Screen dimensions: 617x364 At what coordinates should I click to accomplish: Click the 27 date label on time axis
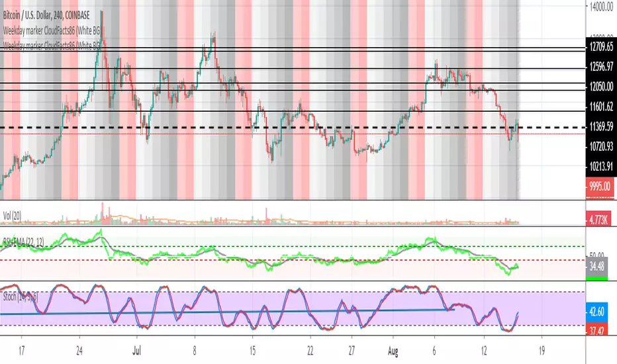352,351
